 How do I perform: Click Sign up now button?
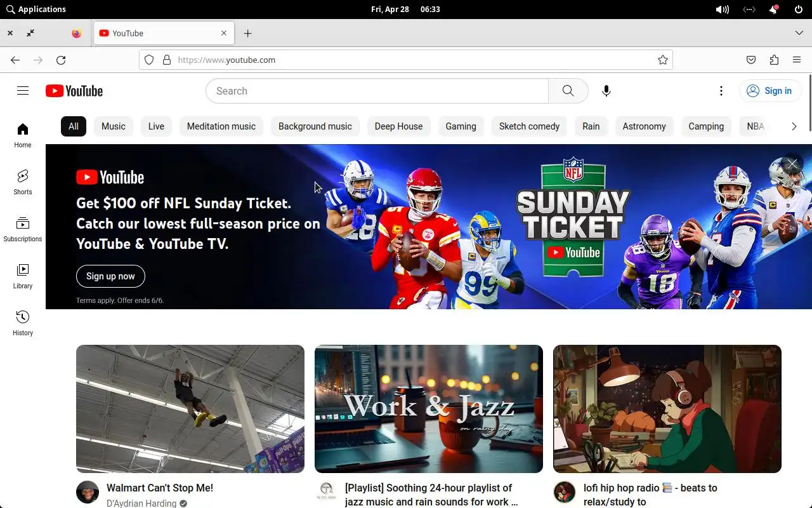(110, 276)
